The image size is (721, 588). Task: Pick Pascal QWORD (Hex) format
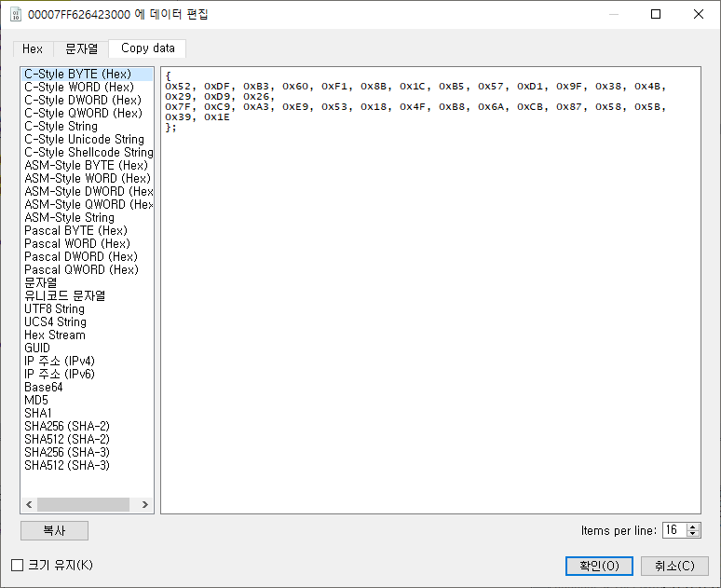tap(88, 269)
